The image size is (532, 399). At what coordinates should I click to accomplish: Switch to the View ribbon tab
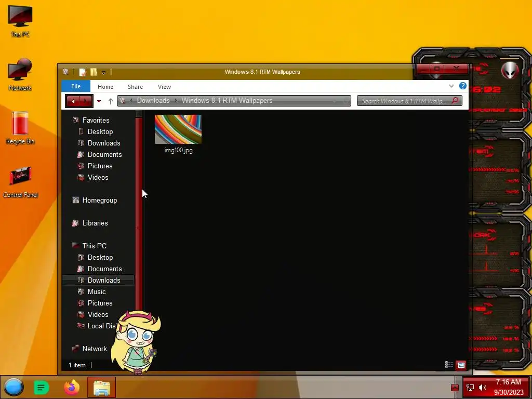(164, 87)
